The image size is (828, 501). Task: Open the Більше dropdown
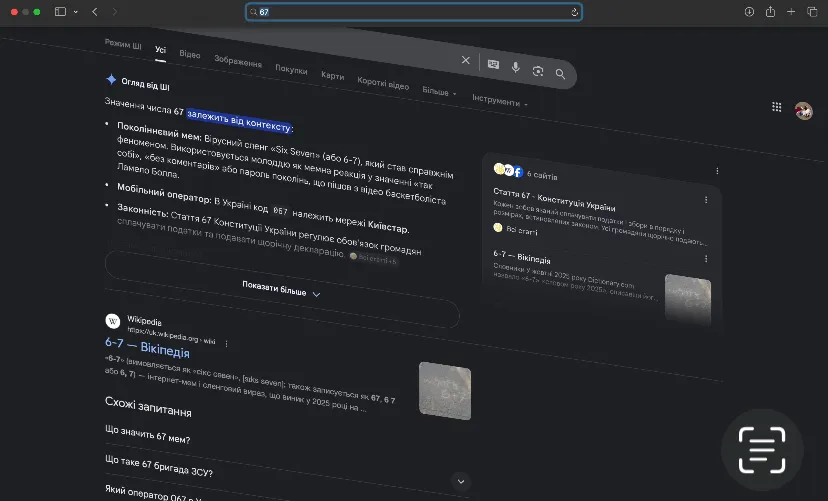coord(439,91)
